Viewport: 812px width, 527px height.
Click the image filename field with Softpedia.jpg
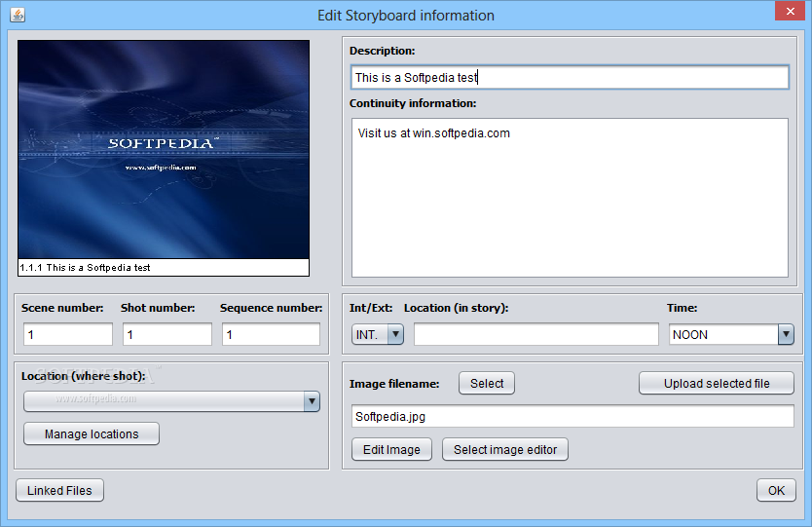tap(572, 416)
